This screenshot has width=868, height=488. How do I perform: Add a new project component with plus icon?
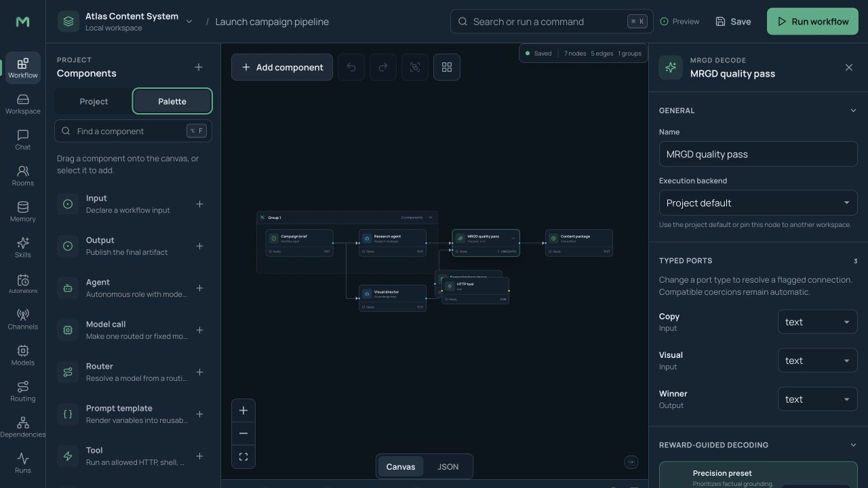pyautogui.click(x=199, y=67)
